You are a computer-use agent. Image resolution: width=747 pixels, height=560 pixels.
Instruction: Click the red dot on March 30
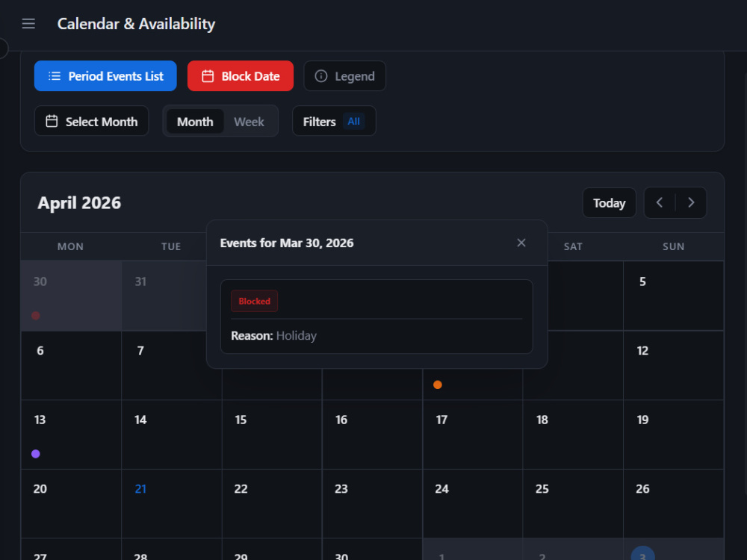[x=36, y=315]
